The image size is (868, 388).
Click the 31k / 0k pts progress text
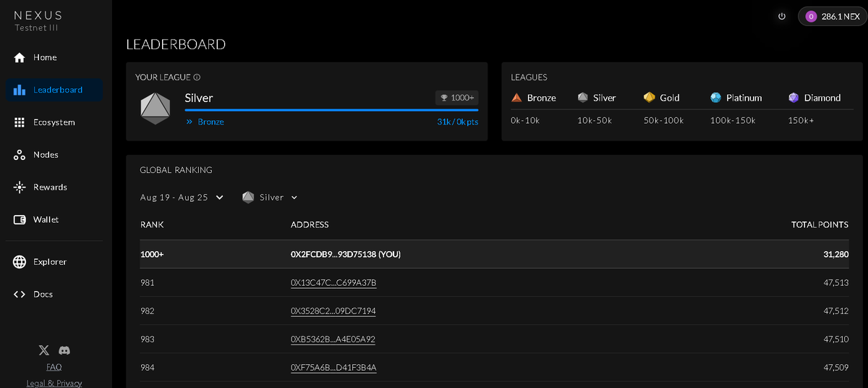(x=458, y=122)
